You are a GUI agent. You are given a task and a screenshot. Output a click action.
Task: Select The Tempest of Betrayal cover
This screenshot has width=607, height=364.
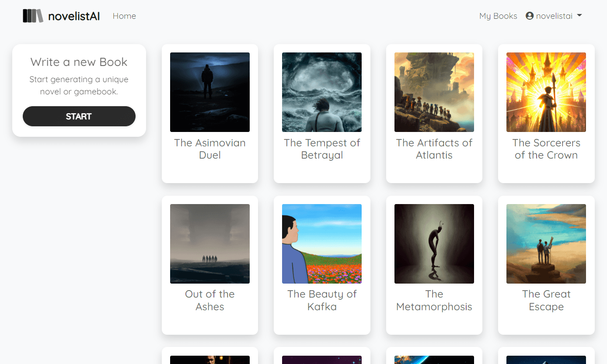click(x=322, y=92)
